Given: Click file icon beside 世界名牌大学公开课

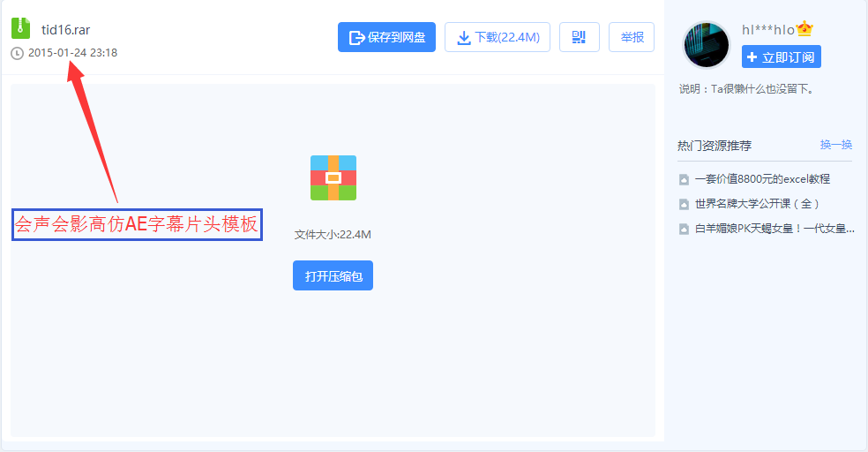Looking at the screenshot, I should [x=685, y=205].
